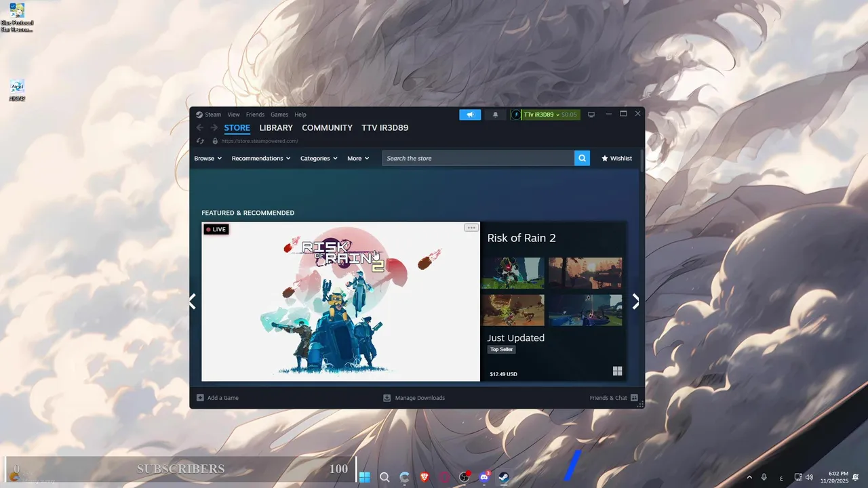
Task: Click the FEATURED & RECOMMENDED heading
Action: pyautogui.click(x=248, y=213)
